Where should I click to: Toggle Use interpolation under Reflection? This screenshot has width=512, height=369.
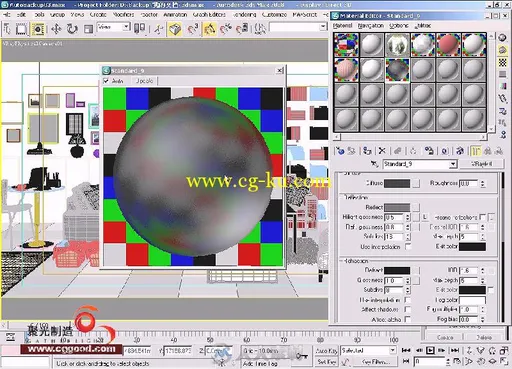coord(408,246)
